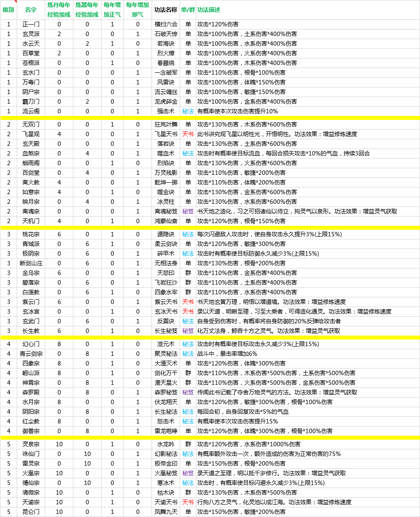
Task: Click "秘法" type in the 血煞宗 row
Action: 188,153
